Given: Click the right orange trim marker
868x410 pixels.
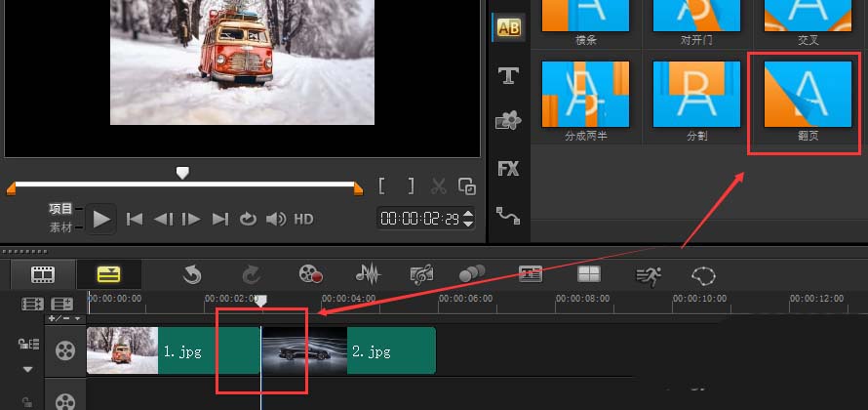Looking at the screenshot, I should [x=358, y=190].
